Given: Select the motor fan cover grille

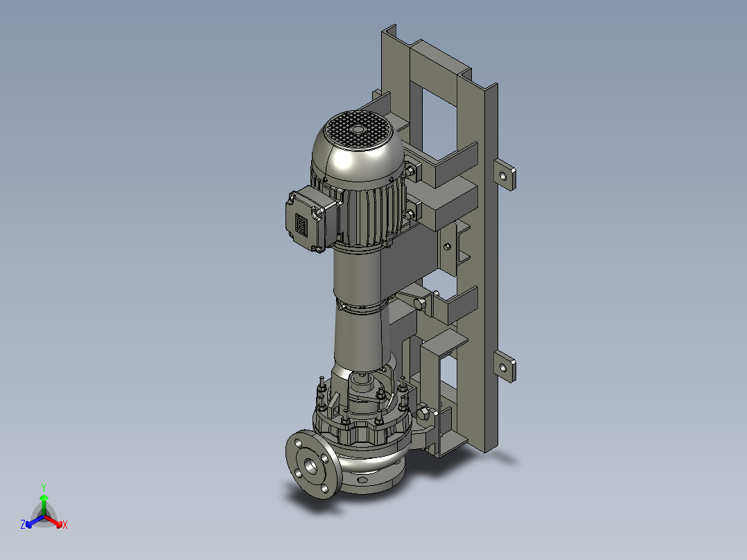Looking at the screenshot, I should 357,129.
